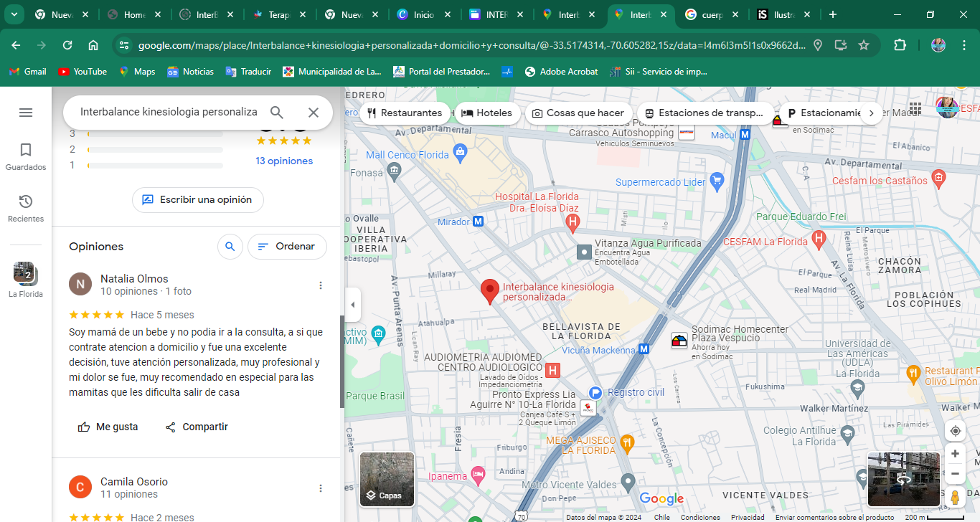The image size is (980, 522).
Task: Click the reviews panel vertical scrollbar
Action: [x=342, y=361]
